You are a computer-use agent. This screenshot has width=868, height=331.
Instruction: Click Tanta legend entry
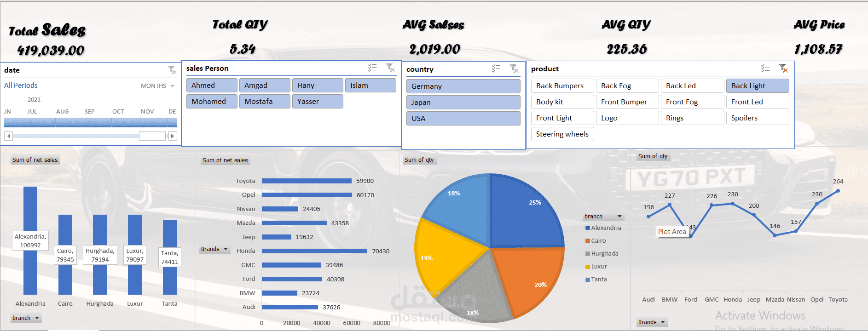click(596, 280)
